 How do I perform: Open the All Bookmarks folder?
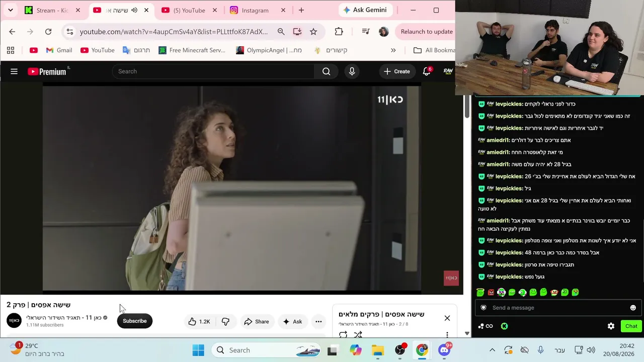(x=434, y=50)
